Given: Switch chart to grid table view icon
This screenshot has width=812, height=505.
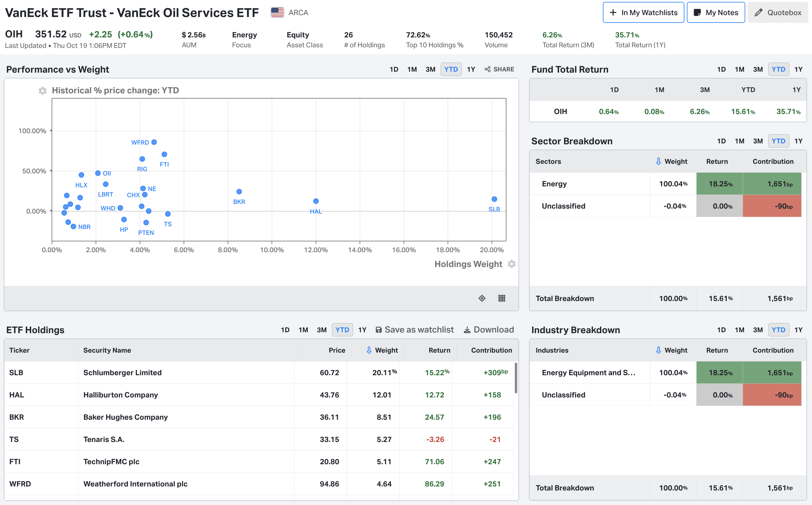Looking at the screenshot, I should [501, 298].
